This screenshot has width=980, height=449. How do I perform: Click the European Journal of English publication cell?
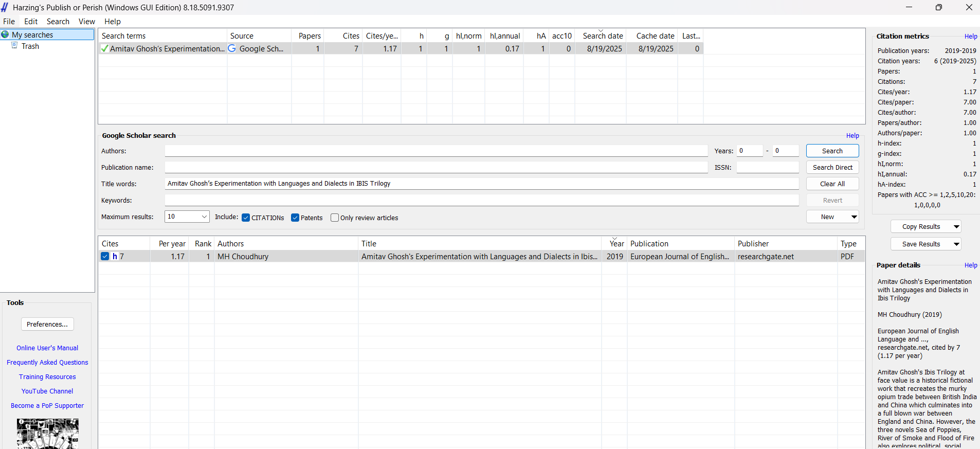click(x=680, y=256)
